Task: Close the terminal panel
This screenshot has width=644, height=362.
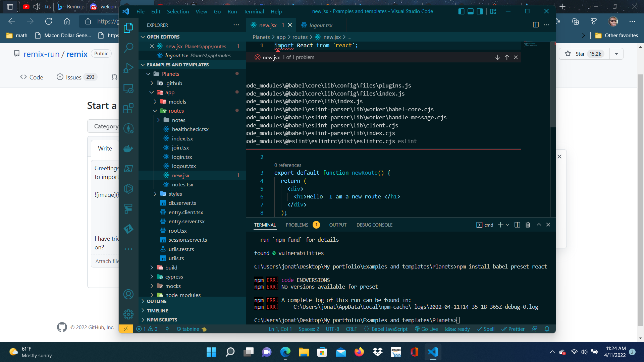Action: click(x=548, y=225)
